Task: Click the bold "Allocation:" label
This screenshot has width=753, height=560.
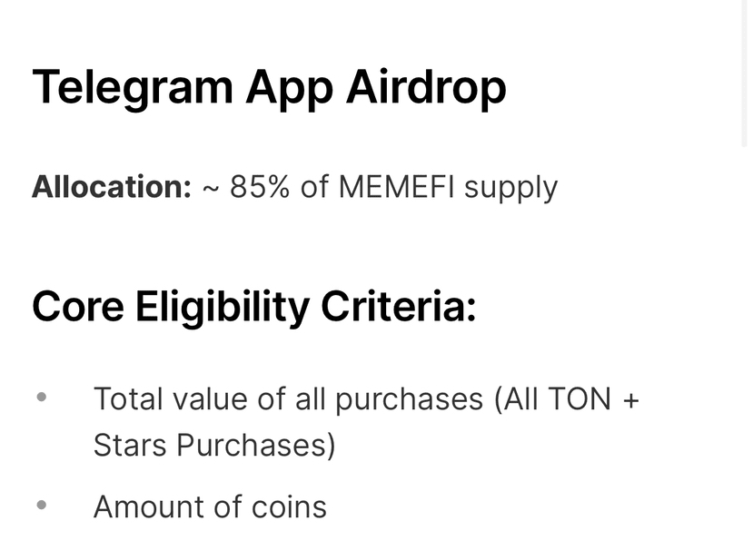Action: coord(112,187)
